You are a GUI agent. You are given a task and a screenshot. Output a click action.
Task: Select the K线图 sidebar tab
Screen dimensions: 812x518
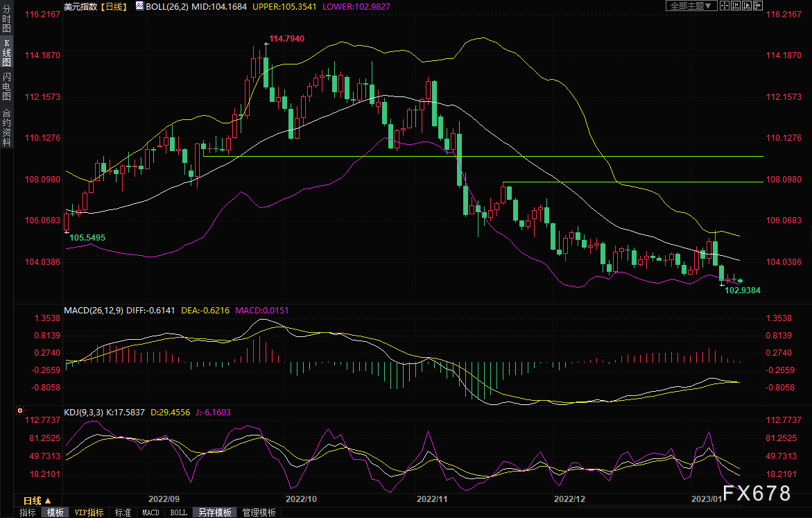6,53
